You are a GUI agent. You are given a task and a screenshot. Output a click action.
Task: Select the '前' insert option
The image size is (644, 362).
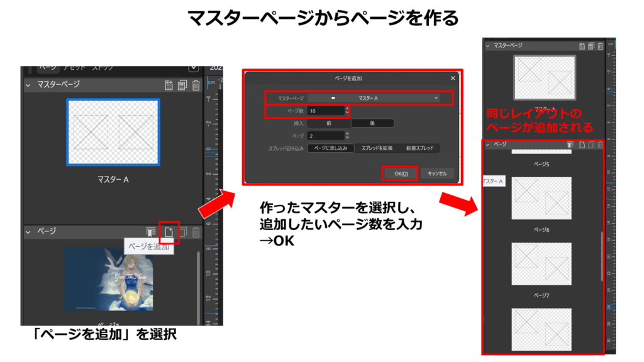point(328,123)
